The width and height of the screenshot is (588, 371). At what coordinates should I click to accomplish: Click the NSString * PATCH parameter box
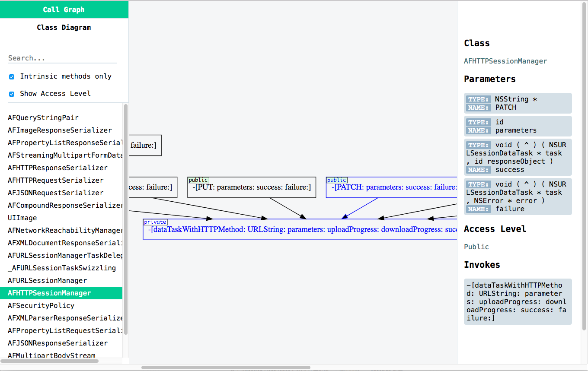pyautogui.click(x=518, y=103)
